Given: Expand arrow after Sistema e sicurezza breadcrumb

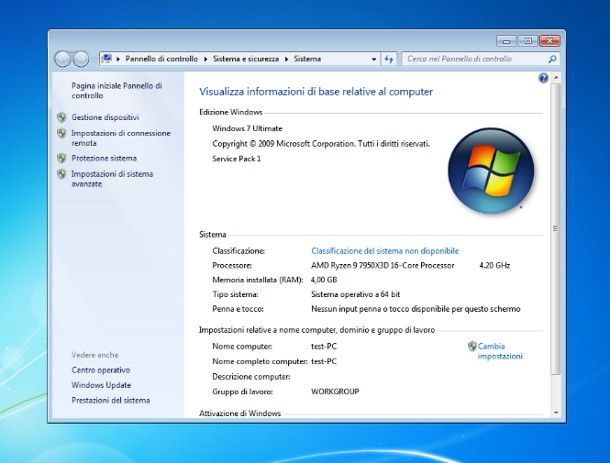Looking at the screenshot, I should coord(286,59).
